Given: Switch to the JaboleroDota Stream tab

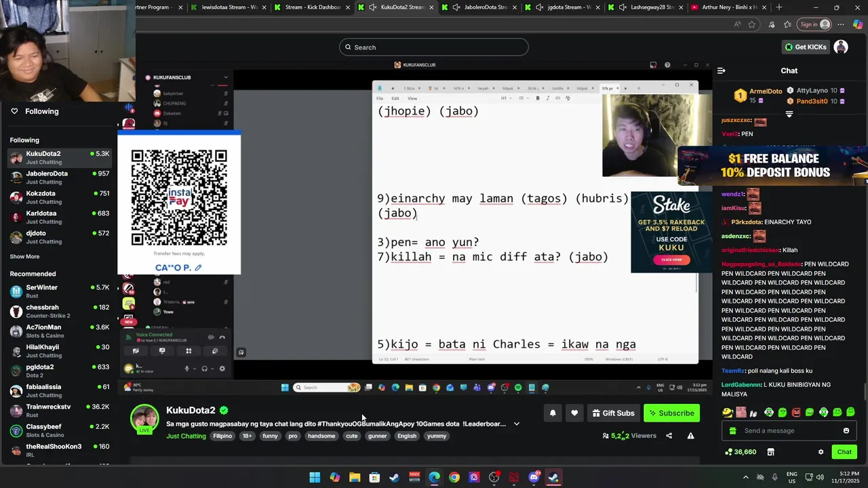Looking at the screenshot, I should tap(480, 7).
